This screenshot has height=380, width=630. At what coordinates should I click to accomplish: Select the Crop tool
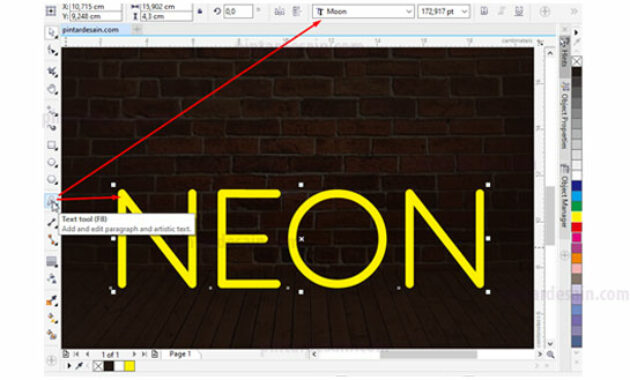(x=52, y=72)
